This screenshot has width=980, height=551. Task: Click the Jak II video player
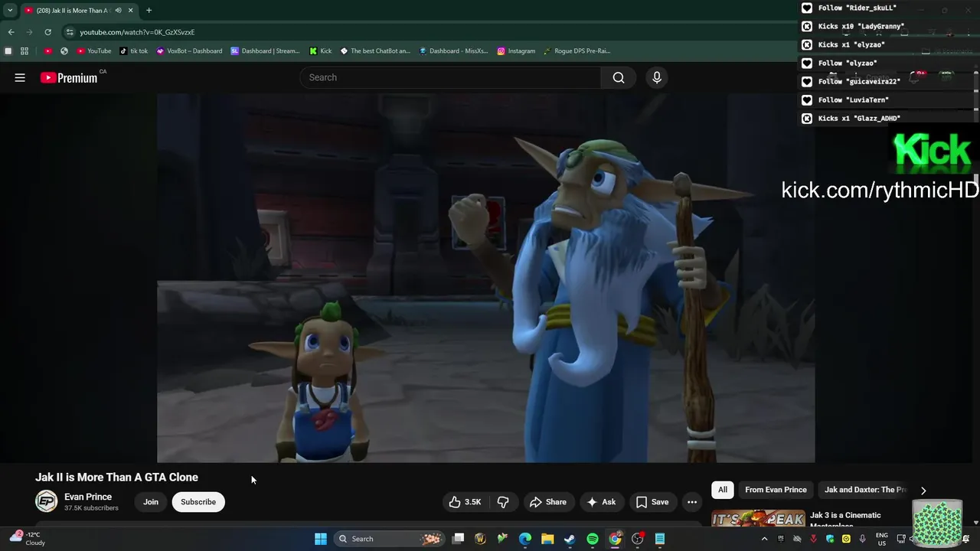pyautogui.click(x=486, y=278)
